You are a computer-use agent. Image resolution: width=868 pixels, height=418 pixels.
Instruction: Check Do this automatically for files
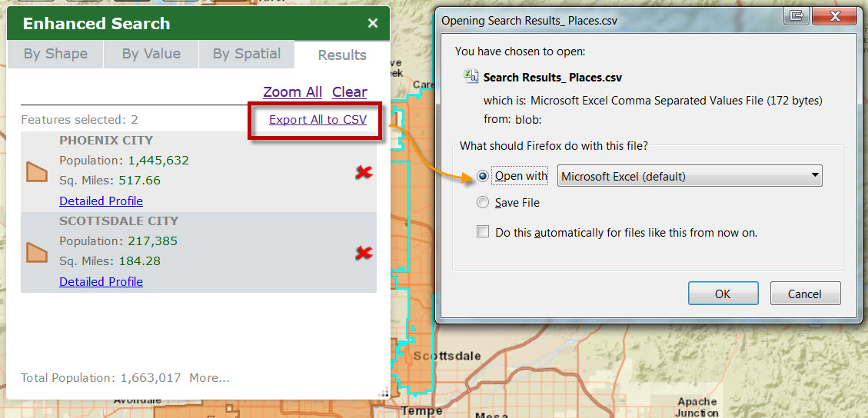coord(483,232)
